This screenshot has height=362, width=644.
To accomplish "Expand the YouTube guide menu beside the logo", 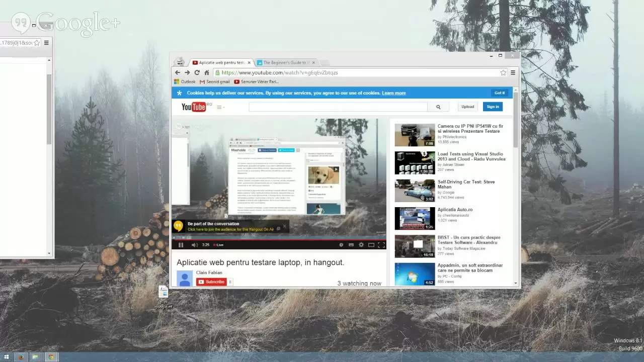I will coord(219,107).
